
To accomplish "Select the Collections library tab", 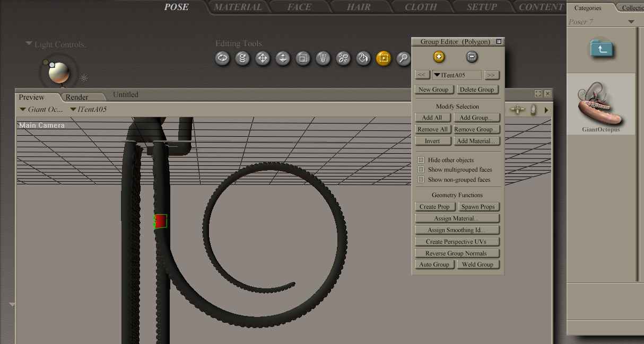I will click(632, 8).
